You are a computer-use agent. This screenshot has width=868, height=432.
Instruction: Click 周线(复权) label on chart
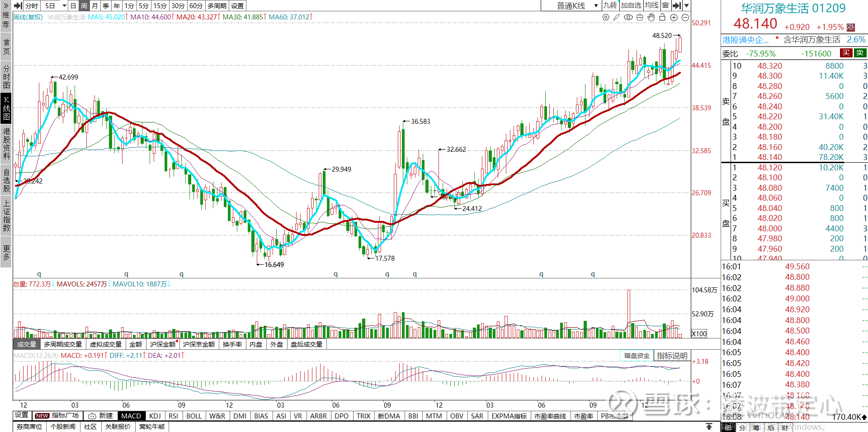pyautogui.click(x=28, y=17)
